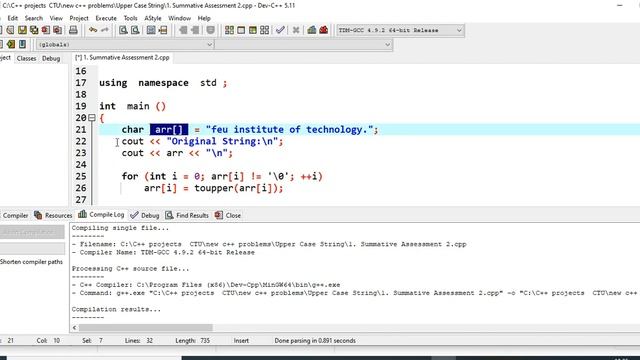
Task: Save the current file with Save icon
Action: click(22, 30)
